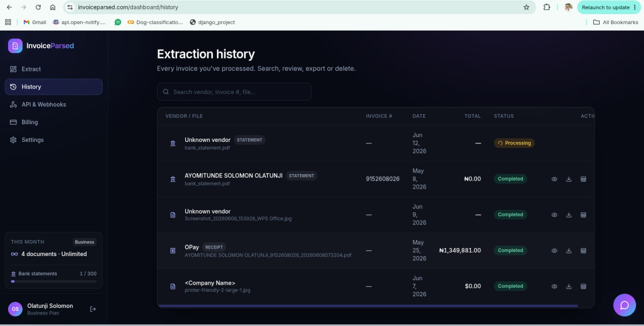Open table export for <Company Name> row
This screenshot has height=326, width=644.
pyautogui.click(x=583, y=286)
